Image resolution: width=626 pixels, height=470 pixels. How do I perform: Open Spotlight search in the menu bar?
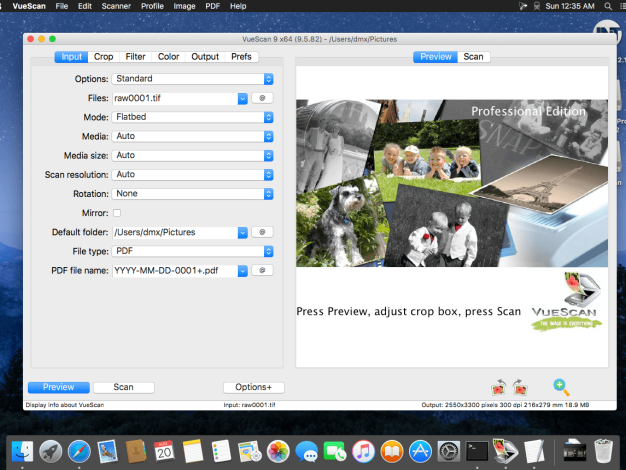(x=608, y=6)
